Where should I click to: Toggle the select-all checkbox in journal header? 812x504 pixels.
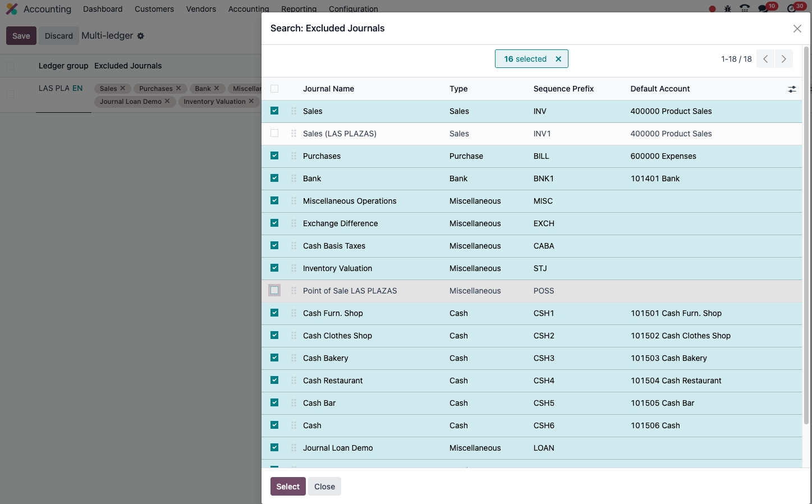coord(274,89)
